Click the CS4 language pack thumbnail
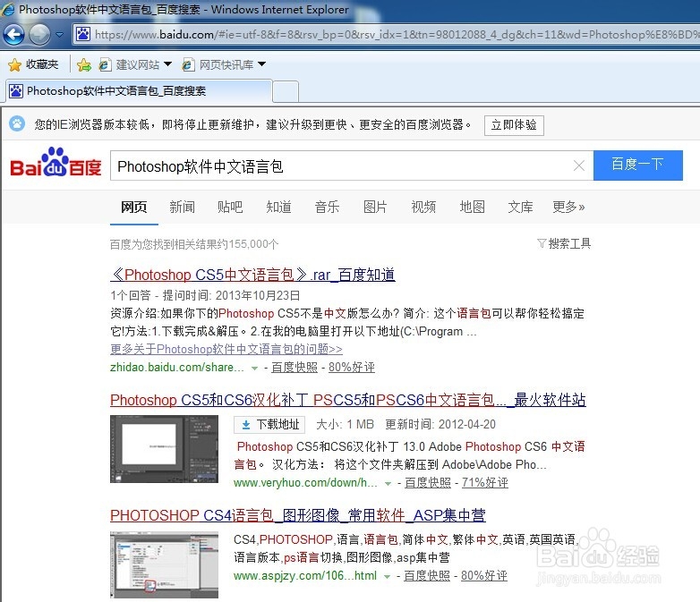The height and width of the screenshot is (602, 700). coord(165,564)
